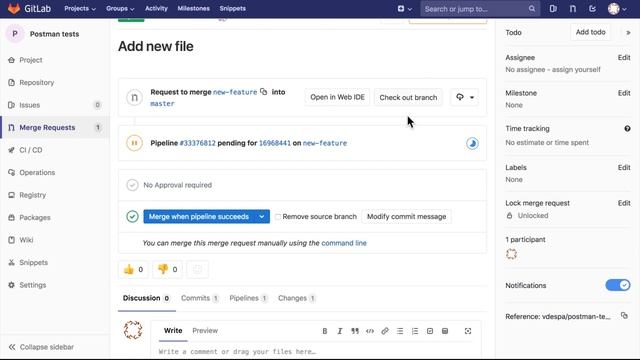Open Snippets in the top menu

233,9
